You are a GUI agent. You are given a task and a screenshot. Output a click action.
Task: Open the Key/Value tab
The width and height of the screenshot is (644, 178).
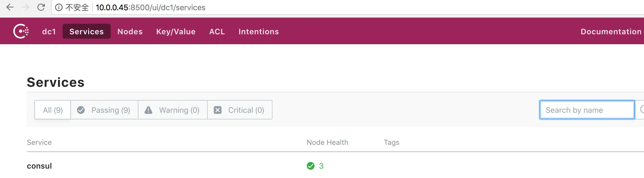coord(176,32)
